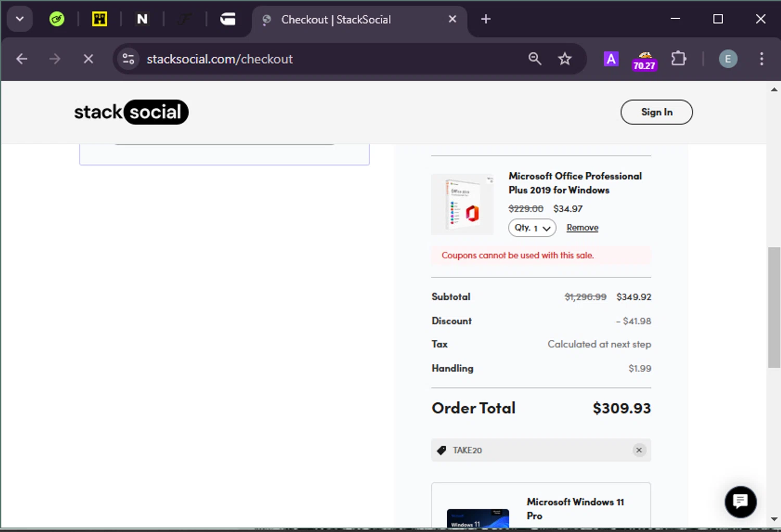Click the Handling $1.99 value
781x532 pixels.
(640, 369)
